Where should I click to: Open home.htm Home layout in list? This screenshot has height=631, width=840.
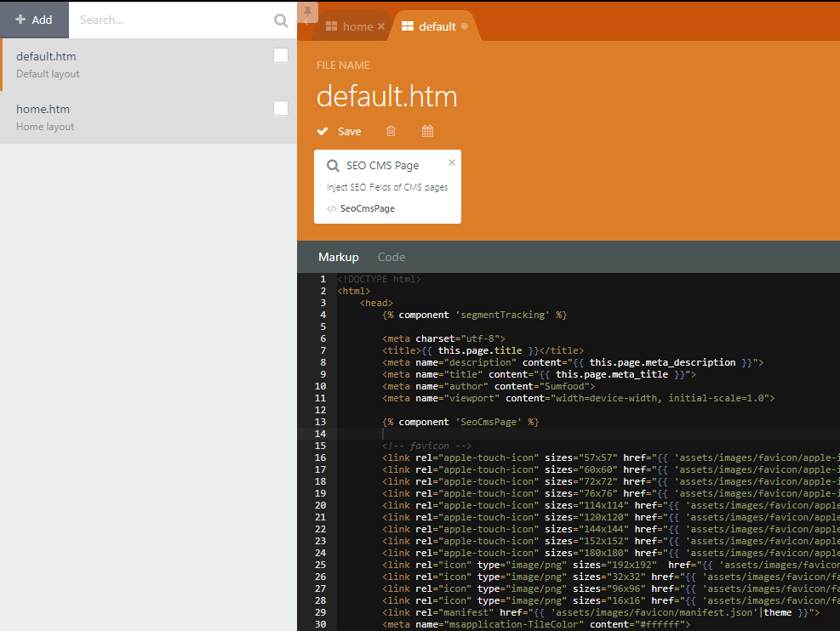[x=148, y=117]
